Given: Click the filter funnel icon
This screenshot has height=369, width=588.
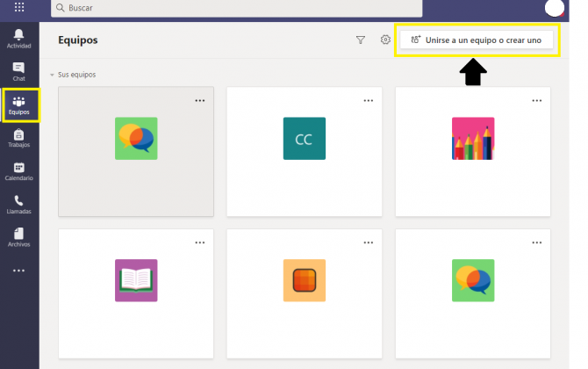Looking at the screenshot, I should click(361, 40).
